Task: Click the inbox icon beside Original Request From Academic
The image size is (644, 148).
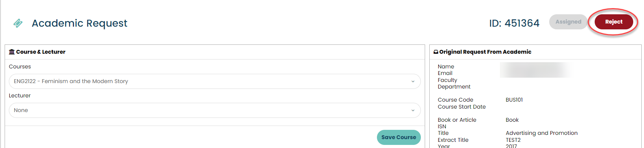Action: (436, 52)
